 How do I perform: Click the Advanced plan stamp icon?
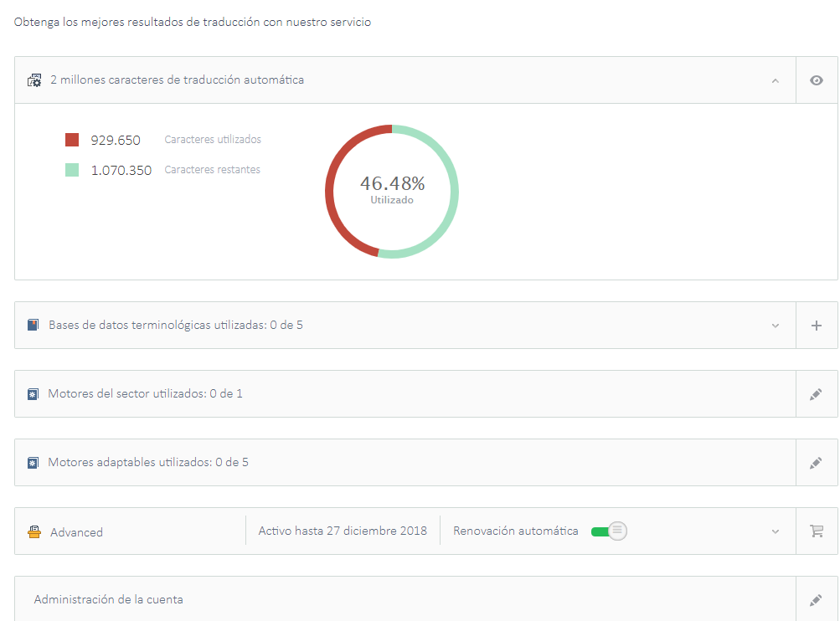click(x=34, y=531)
